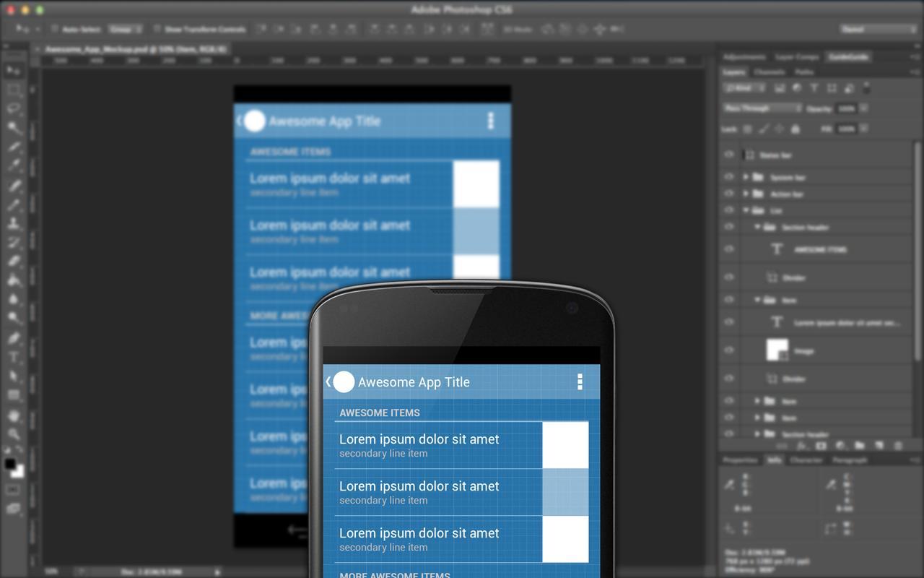Select the Horizontal Type tool
The image size is (924, 578).
14,357
